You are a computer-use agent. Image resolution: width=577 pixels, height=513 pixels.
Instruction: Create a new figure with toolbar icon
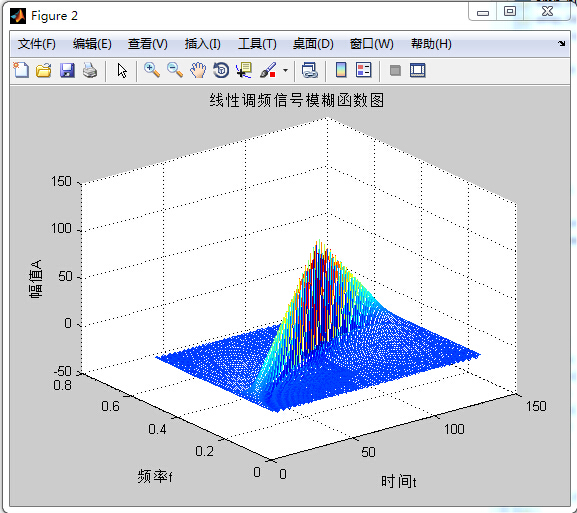(21, 70)
